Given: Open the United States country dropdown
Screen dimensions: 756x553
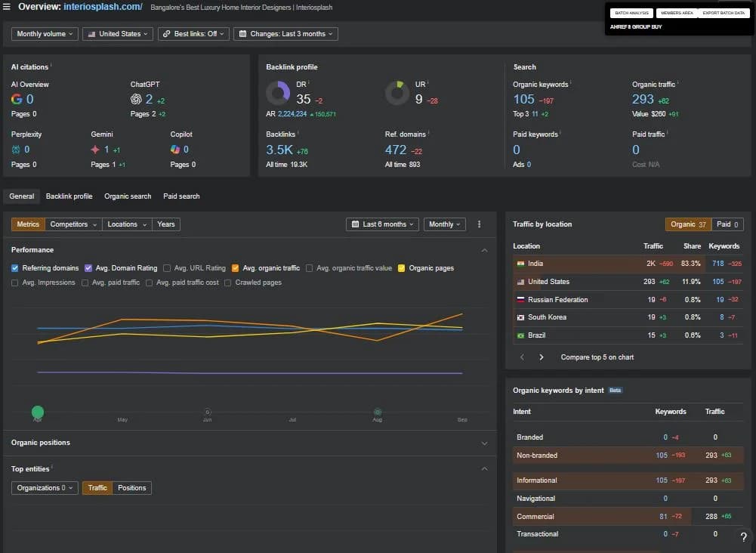Looking at the screenshot, I should (118, 34).
